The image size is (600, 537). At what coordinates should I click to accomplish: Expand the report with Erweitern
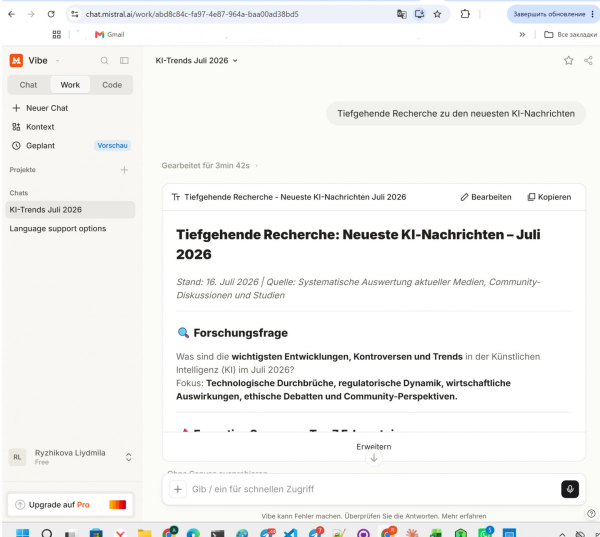pos(373,446)
